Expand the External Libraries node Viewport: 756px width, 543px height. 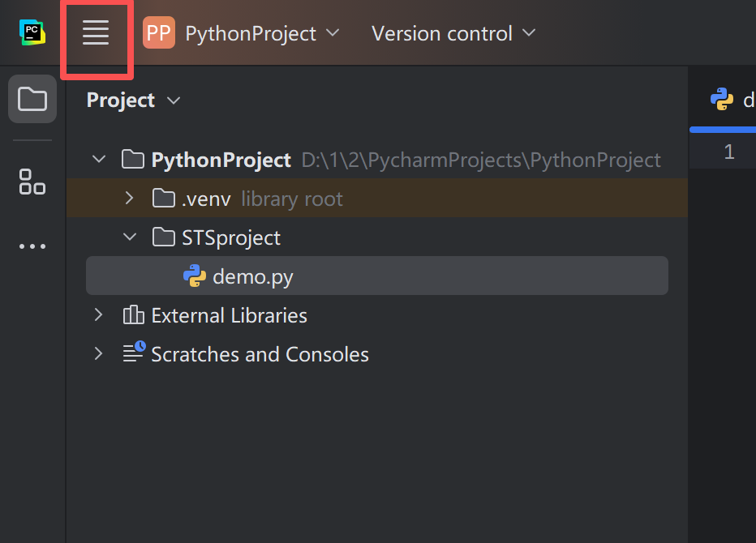click(x=98, y=315)
